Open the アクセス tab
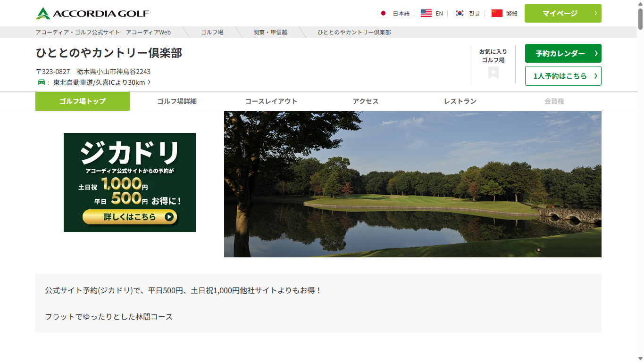 (366, 101)
